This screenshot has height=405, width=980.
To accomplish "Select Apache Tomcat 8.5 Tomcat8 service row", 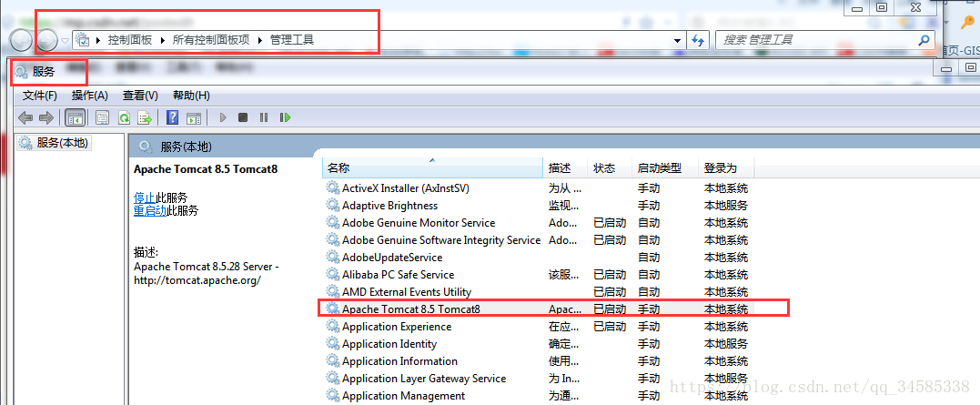I will coord(539,309).
